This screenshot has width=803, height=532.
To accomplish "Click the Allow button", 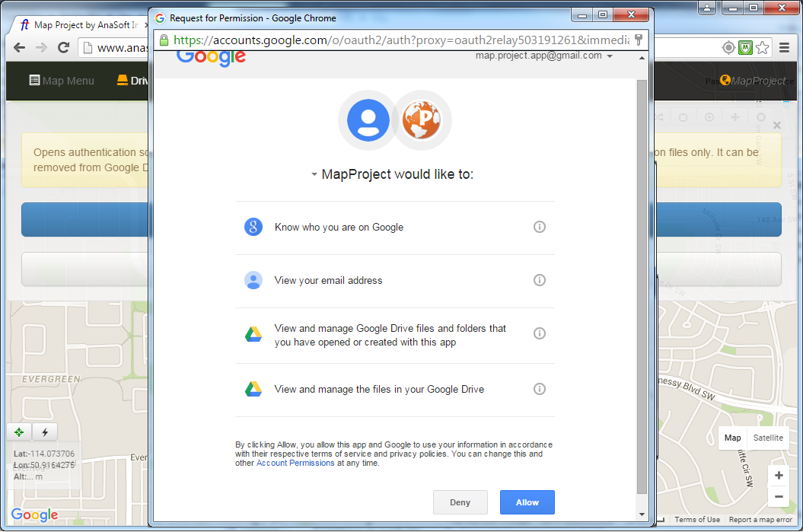I will (527, 502).
